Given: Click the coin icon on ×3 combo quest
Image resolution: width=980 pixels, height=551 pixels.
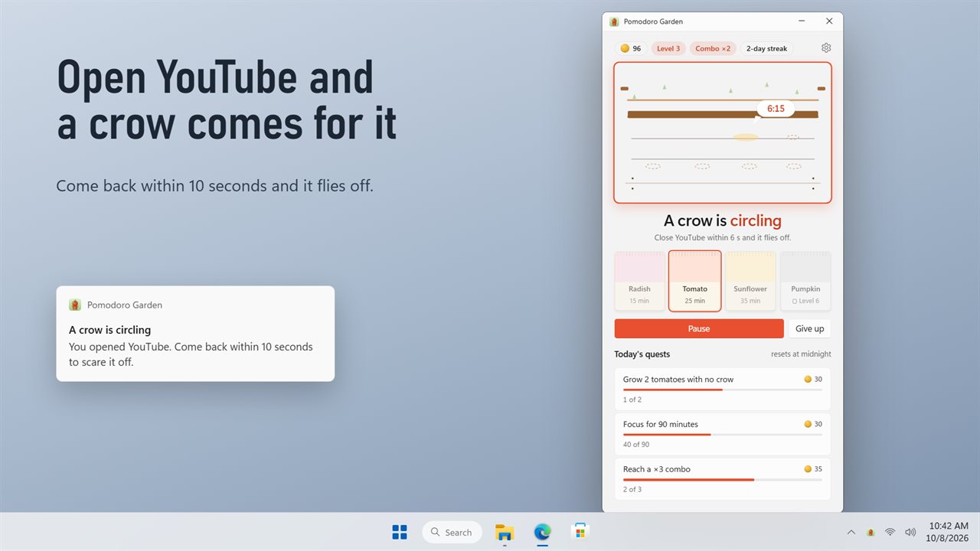Looking at the screenshot, I should [808, 469].
